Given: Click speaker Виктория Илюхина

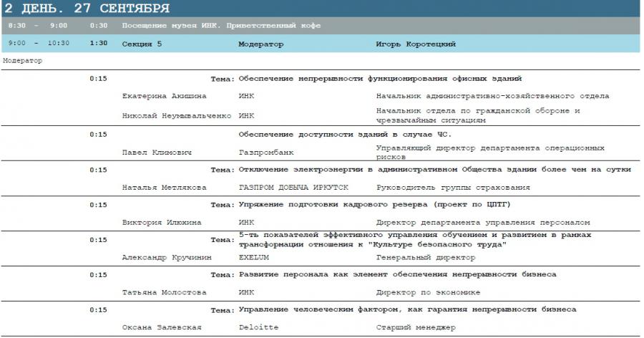Looking at the screenshot, I should click(161, 223).
